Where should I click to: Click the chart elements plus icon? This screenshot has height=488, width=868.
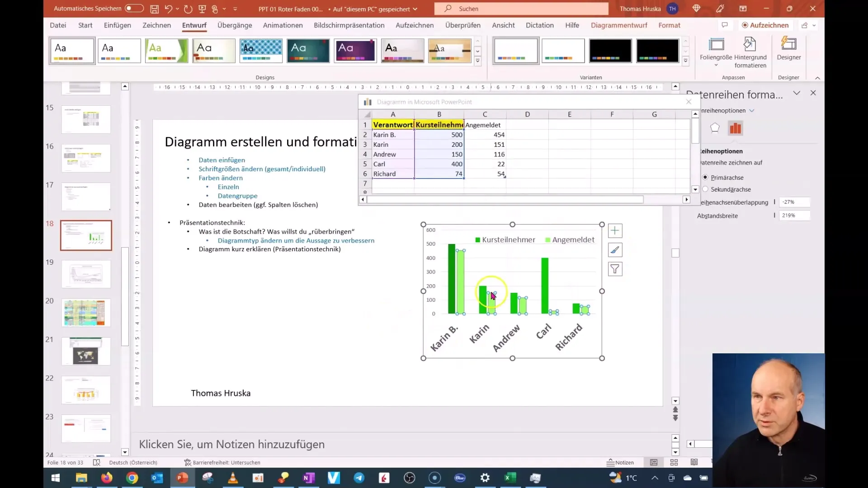click(x=615, y=230)
